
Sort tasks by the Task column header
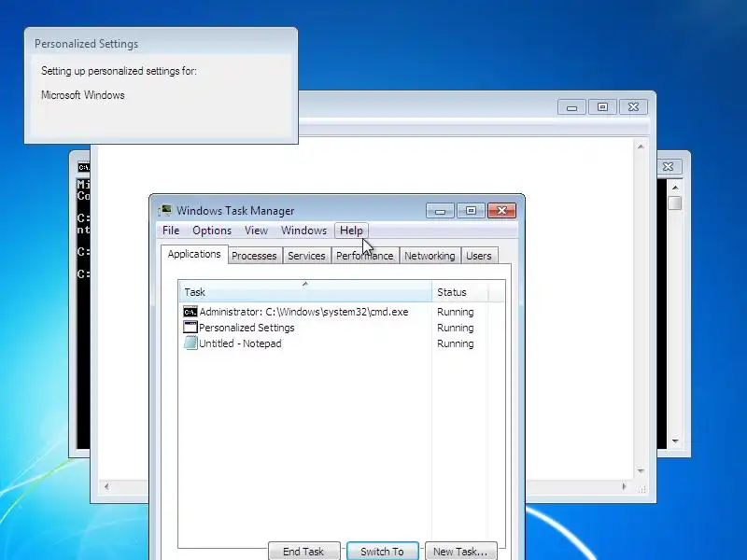[x=305, y=292]
